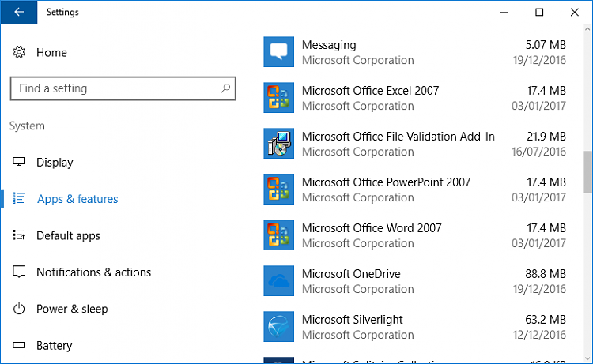
Task: Click the back arrow in the title bar
Action: [18, 12]
